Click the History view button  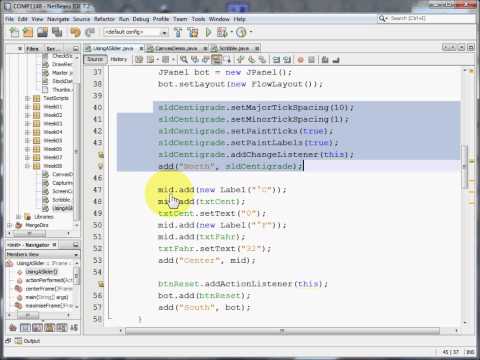(119, 59)
